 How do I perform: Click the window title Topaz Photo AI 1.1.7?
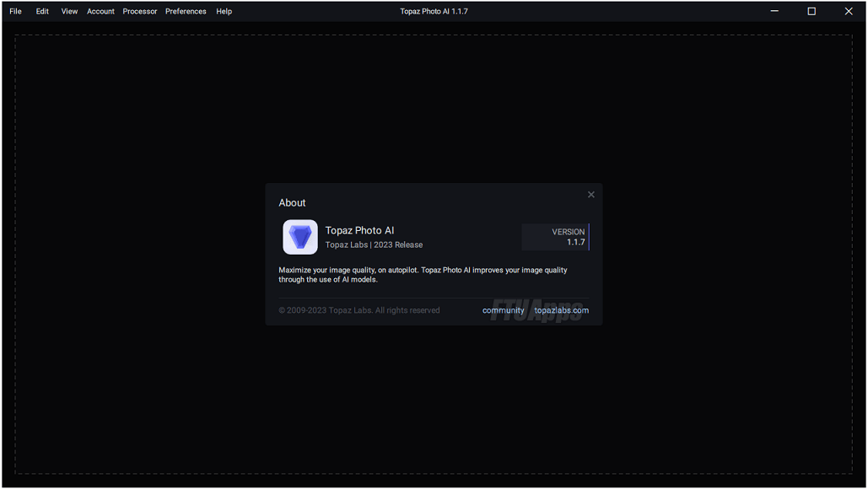pyautogui.click(x=434, y=11)
